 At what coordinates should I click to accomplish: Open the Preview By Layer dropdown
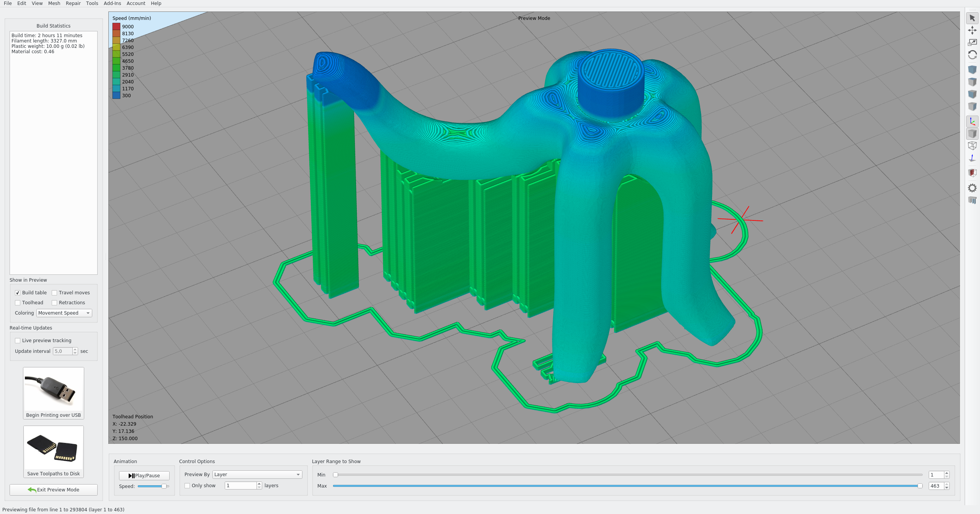coord(257,475)
